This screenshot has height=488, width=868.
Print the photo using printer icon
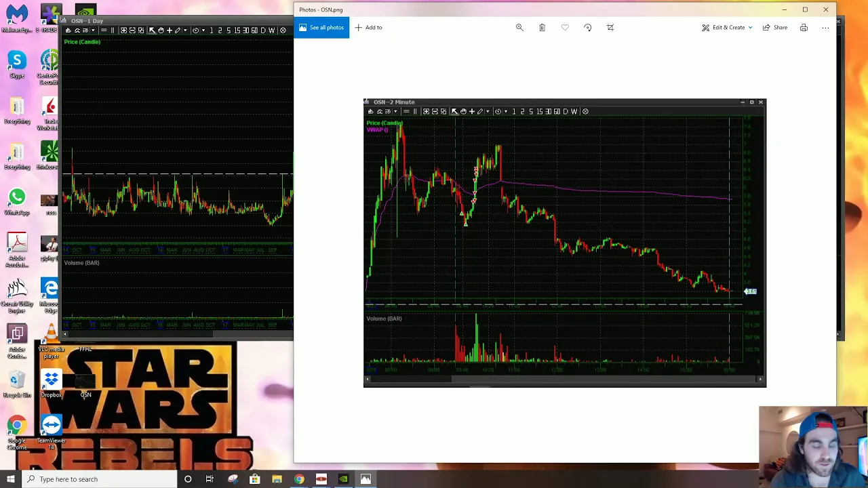(x=804, y=27)
